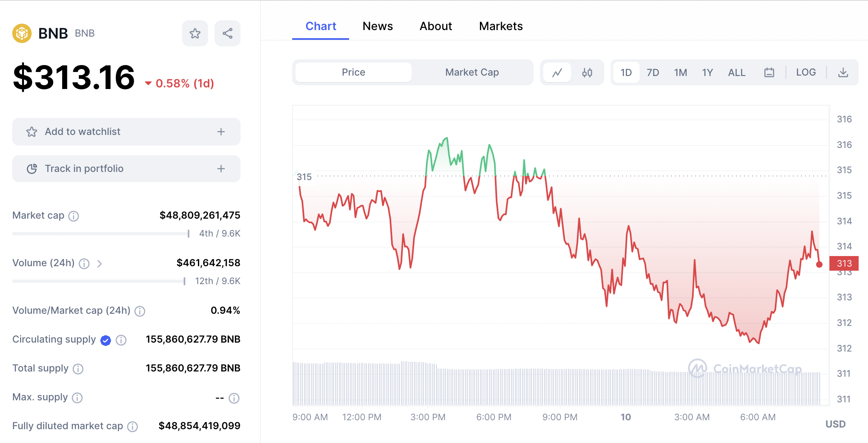868x443 pixels.
Task: Click the star icon in Add to watchlist
Action: pos(32,132)
